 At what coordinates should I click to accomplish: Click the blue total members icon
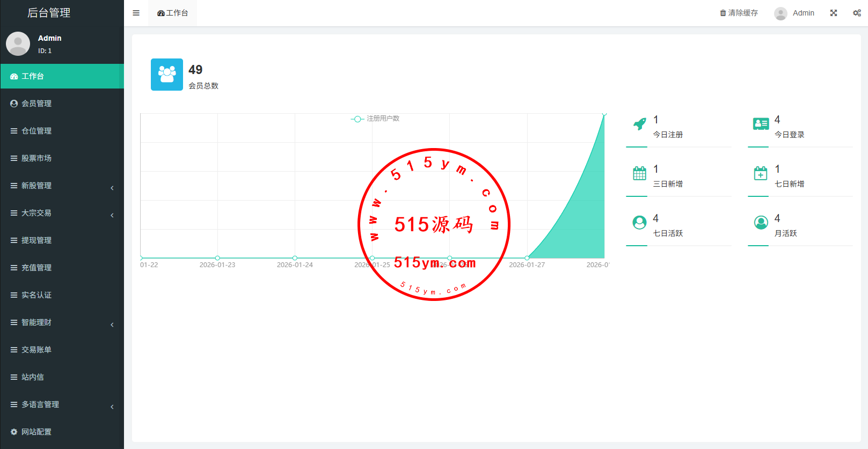point(167,75)
